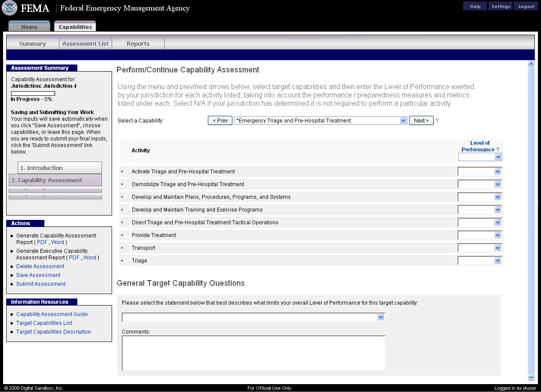Expand the Activate Triage and Pre-Hospital Treatment row
Image resolution: width=541 pixels, height=392 pixels.
click(122, 172)
